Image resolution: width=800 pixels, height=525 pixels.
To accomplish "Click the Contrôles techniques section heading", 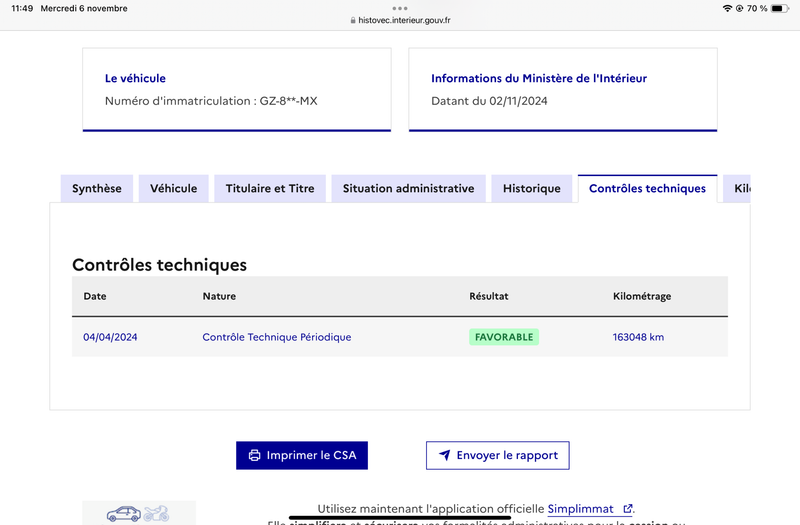I will tap(159, 265).
